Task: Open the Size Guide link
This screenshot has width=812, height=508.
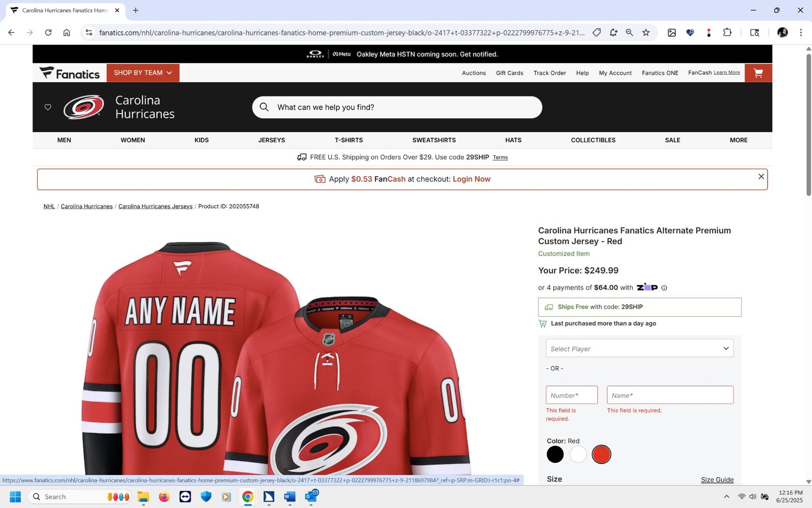Action: 717,480
